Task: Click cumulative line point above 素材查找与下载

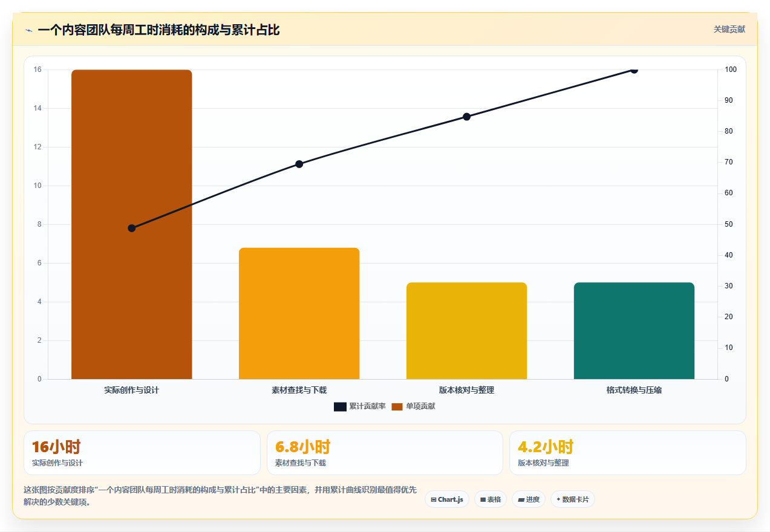Action: point(299,164)
